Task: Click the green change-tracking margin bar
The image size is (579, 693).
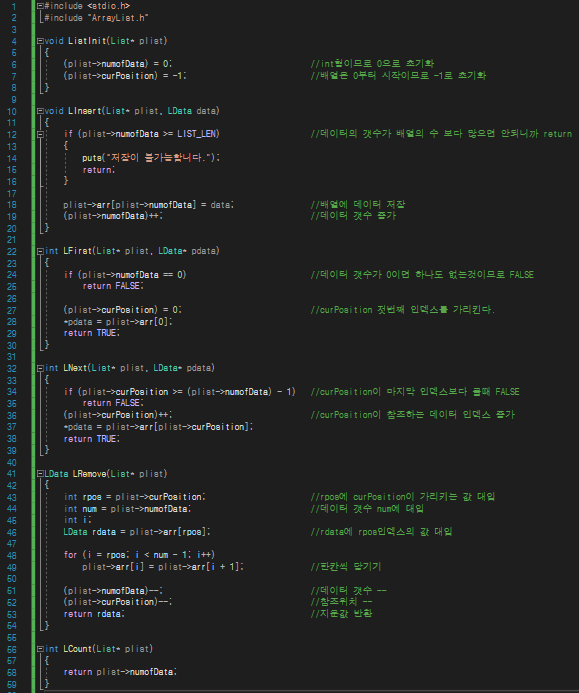Action: point(33,346)
